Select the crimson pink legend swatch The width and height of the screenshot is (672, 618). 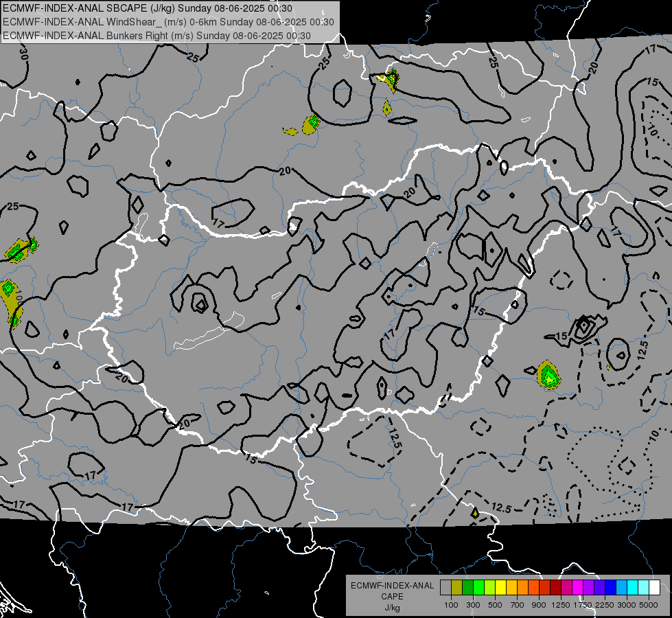566,588
